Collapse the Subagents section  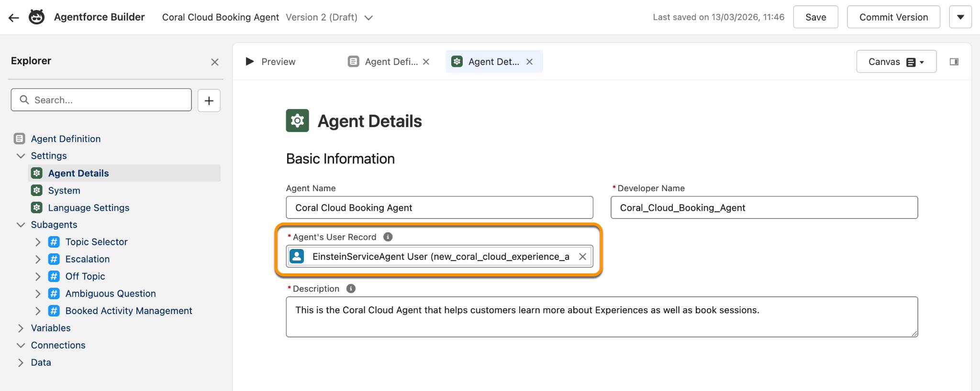[21, 225]
